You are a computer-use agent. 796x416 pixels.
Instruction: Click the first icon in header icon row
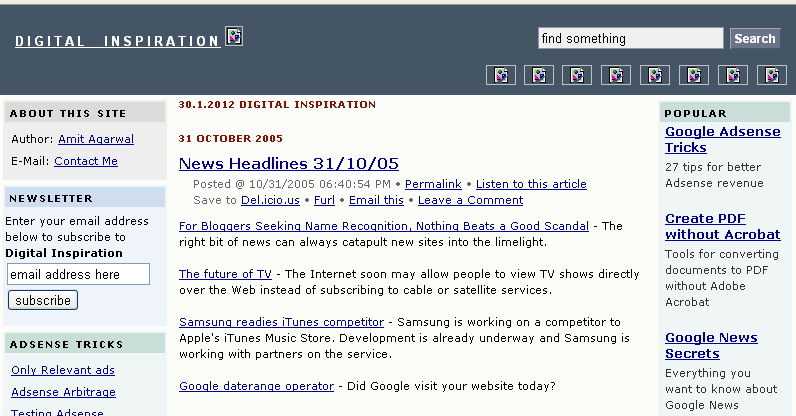point(500,75)
